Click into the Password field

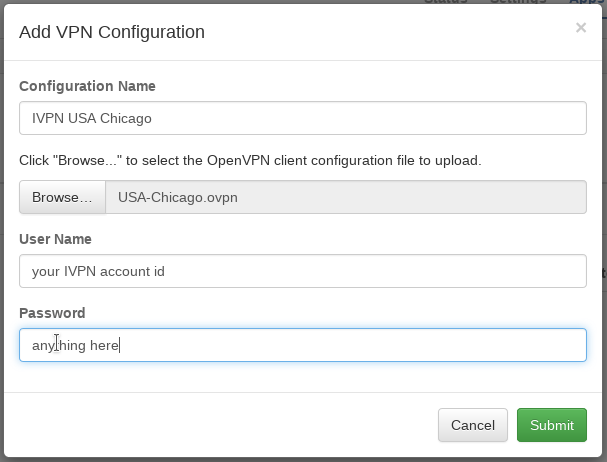[302, 345]
